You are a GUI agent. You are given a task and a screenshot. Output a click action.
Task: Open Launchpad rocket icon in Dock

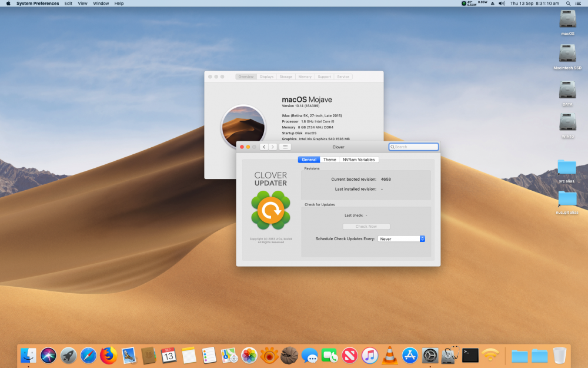coord(68,355)
